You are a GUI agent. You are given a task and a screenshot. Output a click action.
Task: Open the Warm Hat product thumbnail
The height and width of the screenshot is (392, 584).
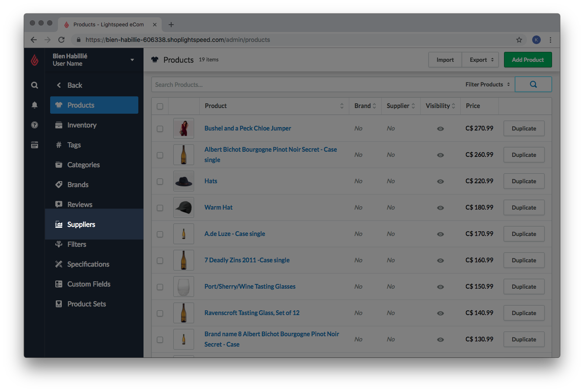pyautogui.click(x=184, y=207)
